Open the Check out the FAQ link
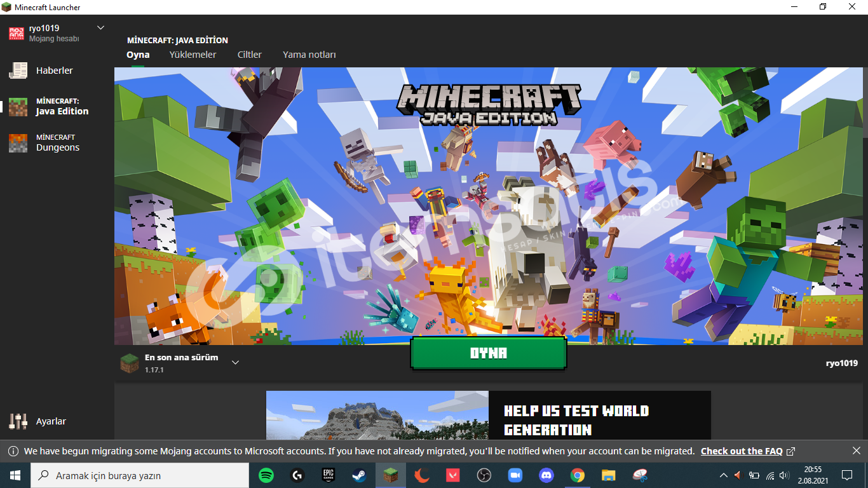 point(742,451)
